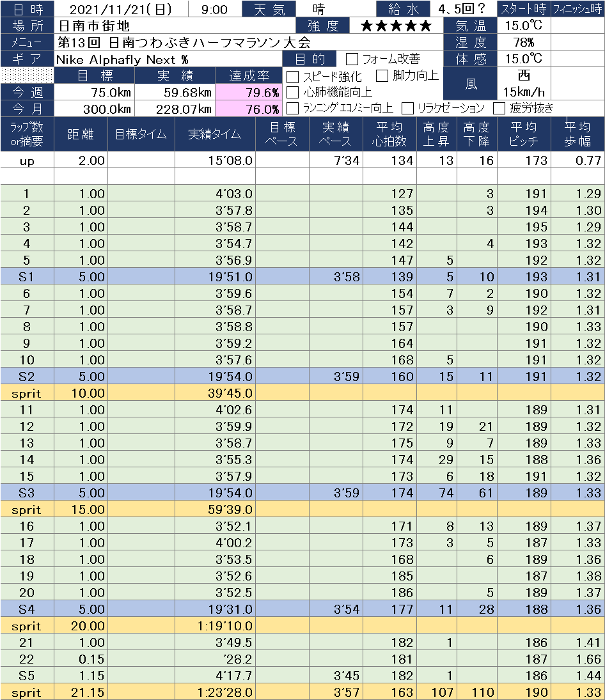This screenshot has height=700, width=605.
Task: Check the フォーム改善 checkbox
Action: 352,59
